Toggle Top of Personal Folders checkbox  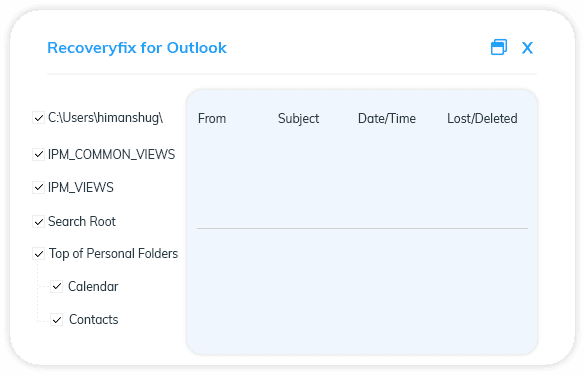pos(38,254)
